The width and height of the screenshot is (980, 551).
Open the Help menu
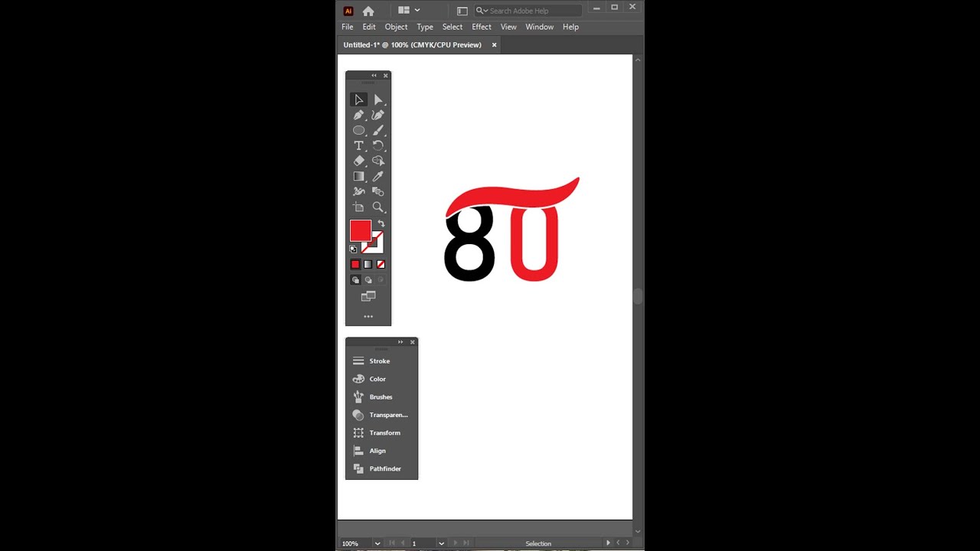(570, 27)
